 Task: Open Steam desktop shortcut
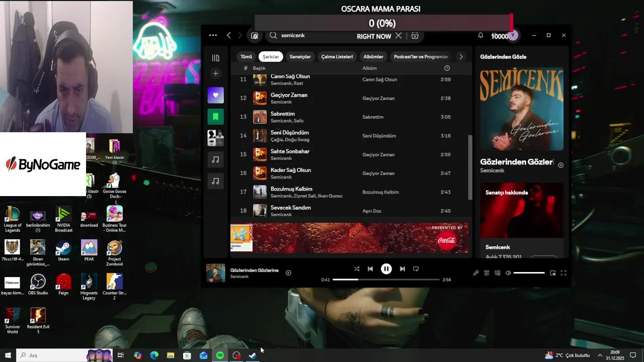(x=63, y=250)
